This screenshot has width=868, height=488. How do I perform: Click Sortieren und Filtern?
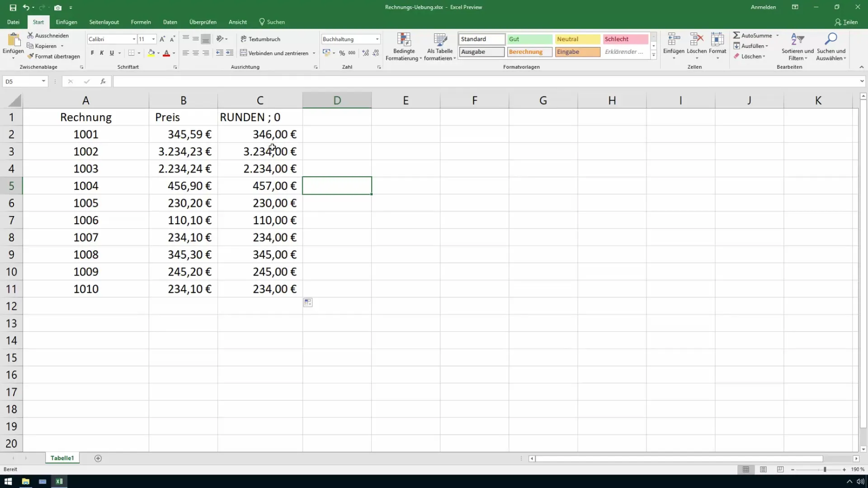click(797, 47)
